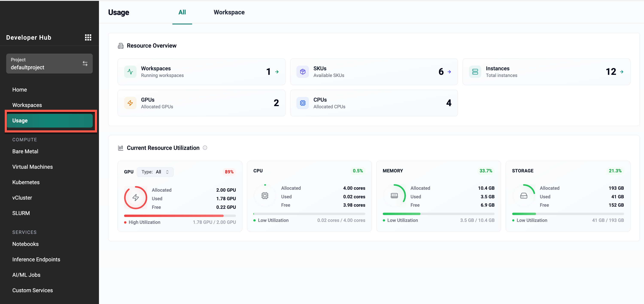Click the Memory circular usage gauge
644x304 pixels.
click(394, 196)
